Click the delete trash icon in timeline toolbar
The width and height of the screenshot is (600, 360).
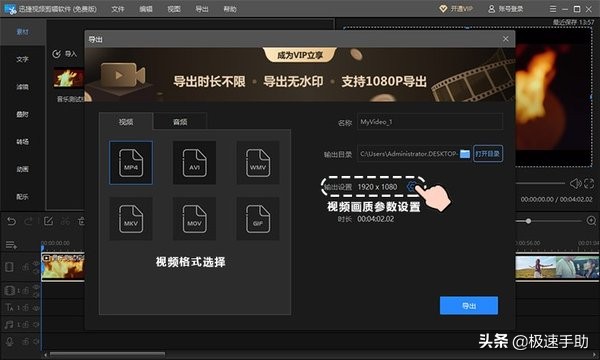click(81, 221)
